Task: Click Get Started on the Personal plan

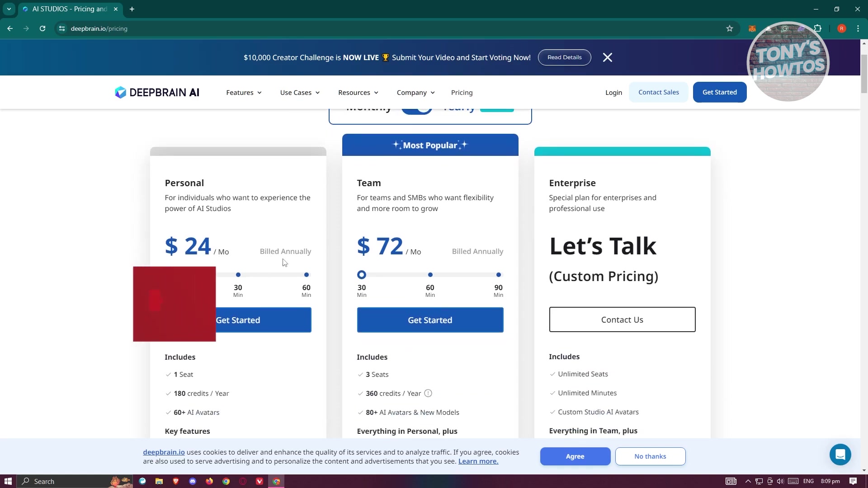Action: (263, 320)
